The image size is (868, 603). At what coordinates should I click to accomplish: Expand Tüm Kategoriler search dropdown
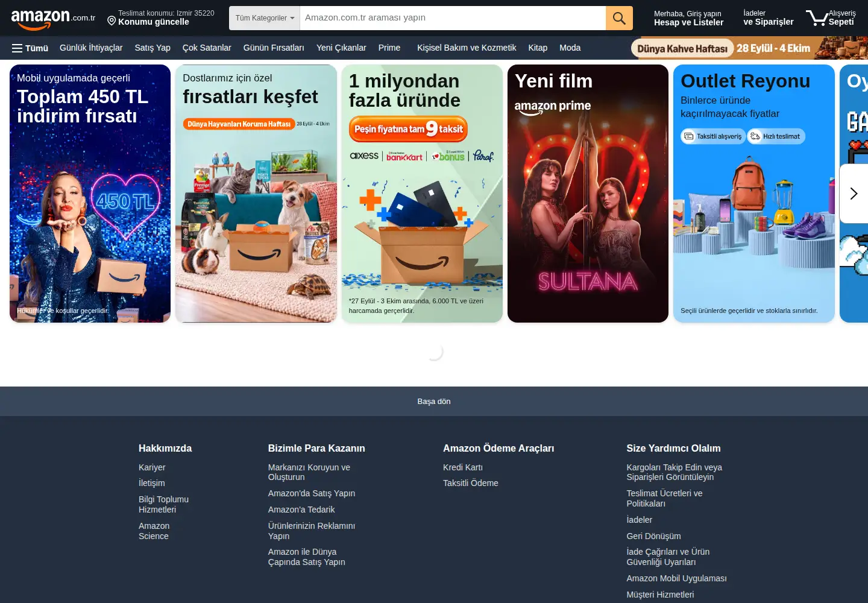(x=265, y=18)
